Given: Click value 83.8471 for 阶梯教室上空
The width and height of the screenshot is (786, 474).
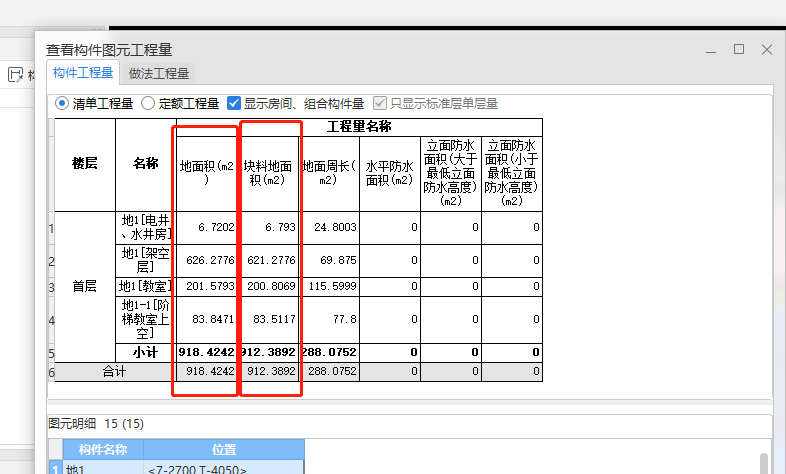Looking at the screenshot, I should (x=207, y=320).
